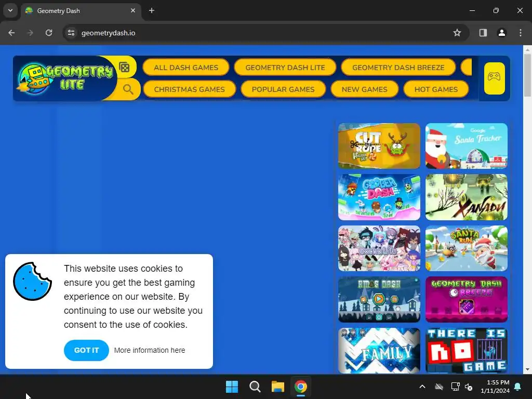Open a new browser tab
Screen dimensions: 532x399
(152, 11)
